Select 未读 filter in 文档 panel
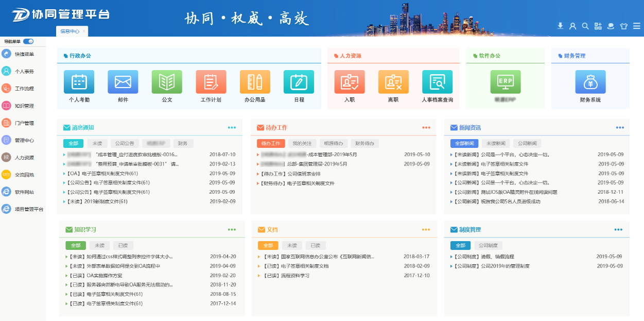 [x=292, y=246]
